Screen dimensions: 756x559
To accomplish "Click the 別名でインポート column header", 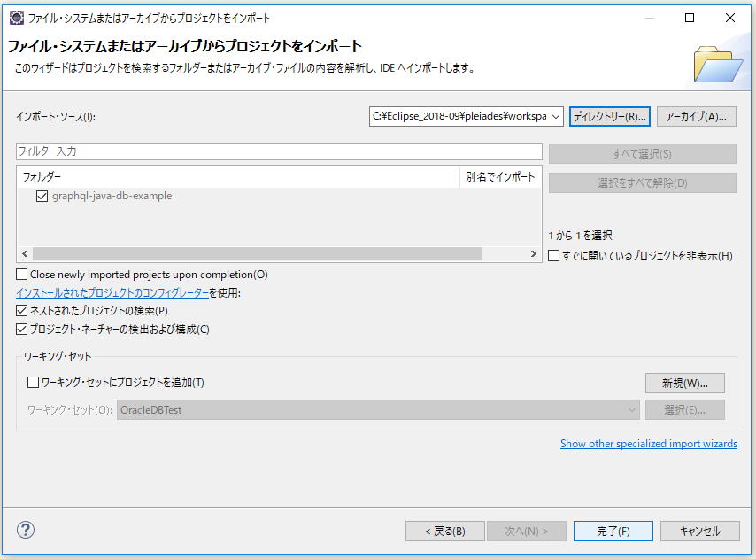I will [x=500, y=177].
